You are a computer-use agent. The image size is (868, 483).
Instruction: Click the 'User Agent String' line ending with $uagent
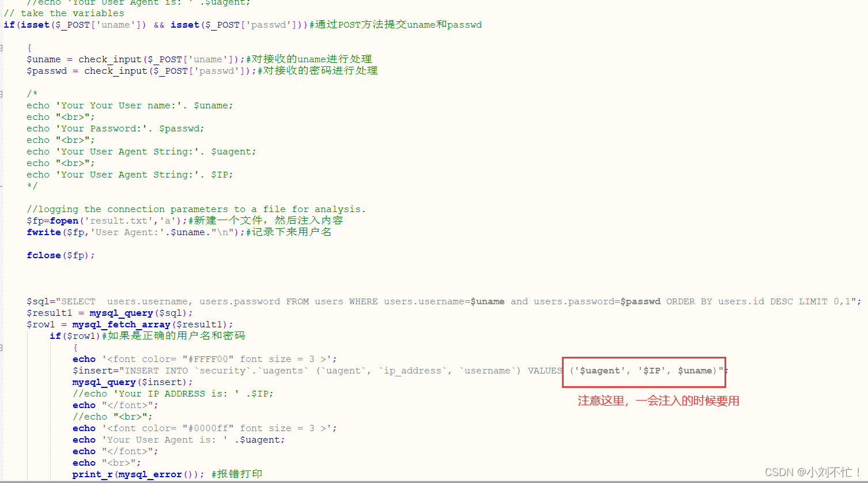point(141,152)
